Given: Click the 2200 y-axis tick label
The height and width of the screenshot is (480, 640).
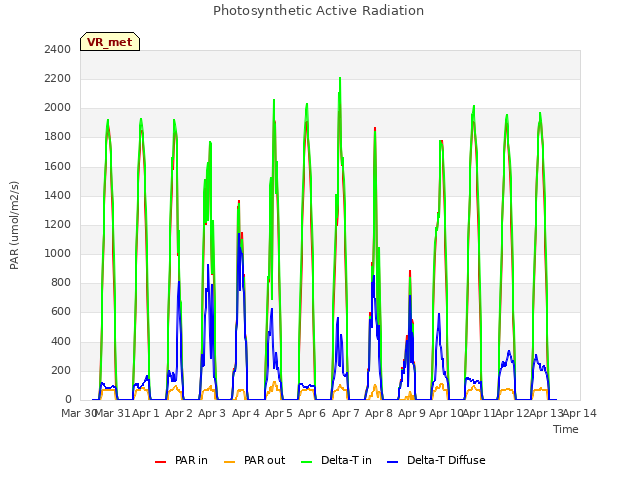Looking at the screenshot, I should coord(58,78).
